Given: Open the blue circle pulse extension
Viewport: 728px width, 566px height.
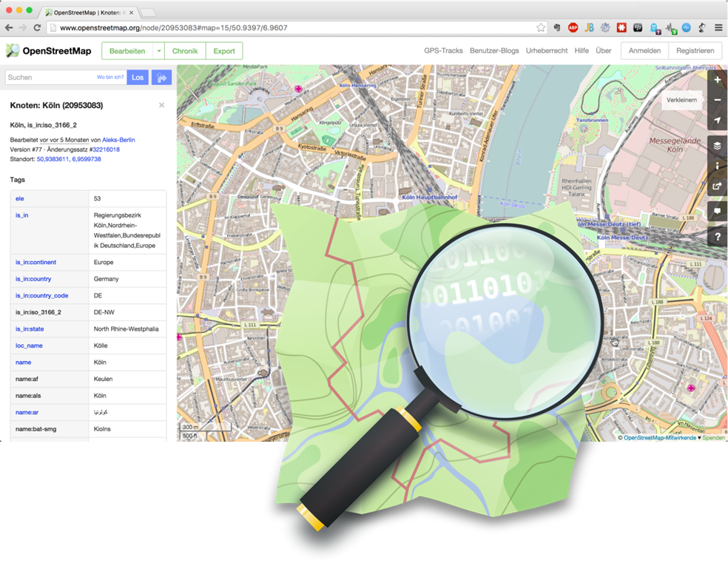Looking at the screenshot, I should (687, 28).
